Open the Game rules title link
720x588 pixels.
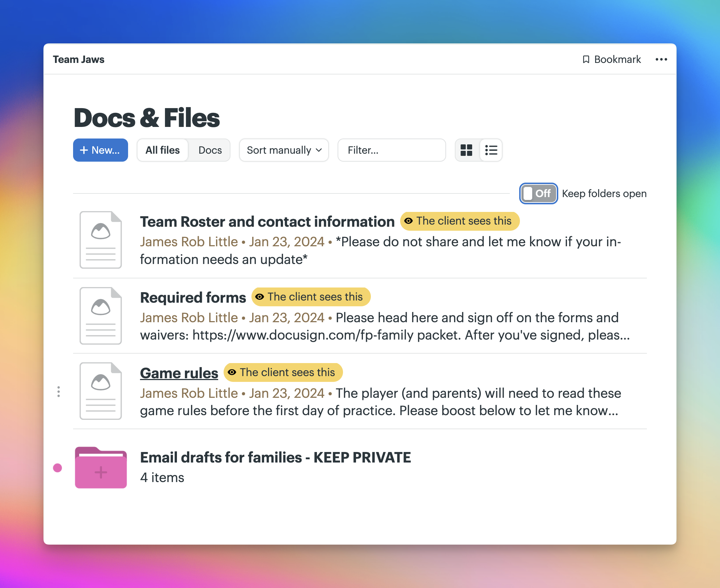(x=179, y=373)
